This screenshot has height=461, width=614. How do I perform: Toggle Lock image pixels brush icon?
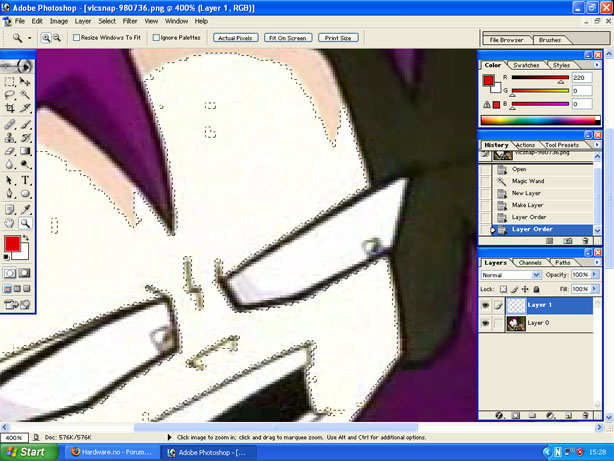pyautogui.click(x=515, y=289)
